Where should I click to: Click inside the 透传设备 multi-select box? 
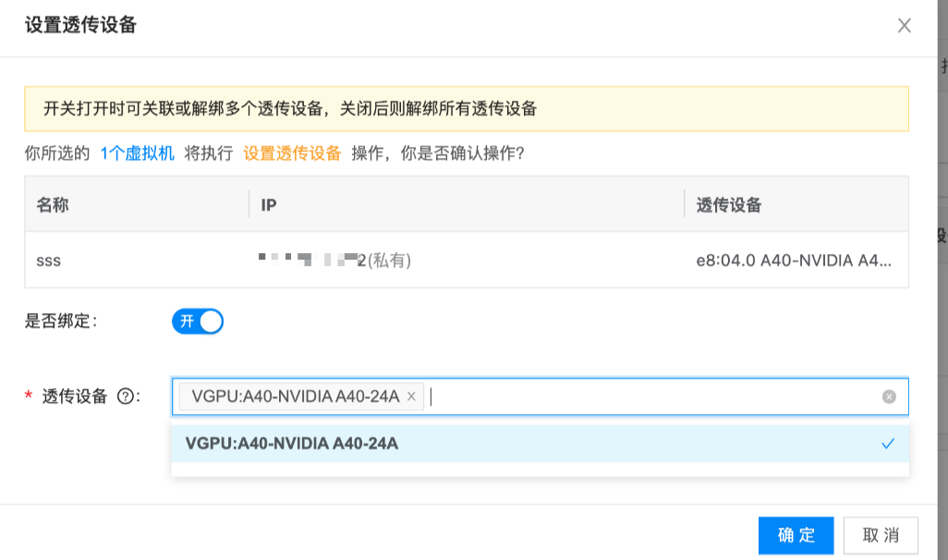point(647,396)
